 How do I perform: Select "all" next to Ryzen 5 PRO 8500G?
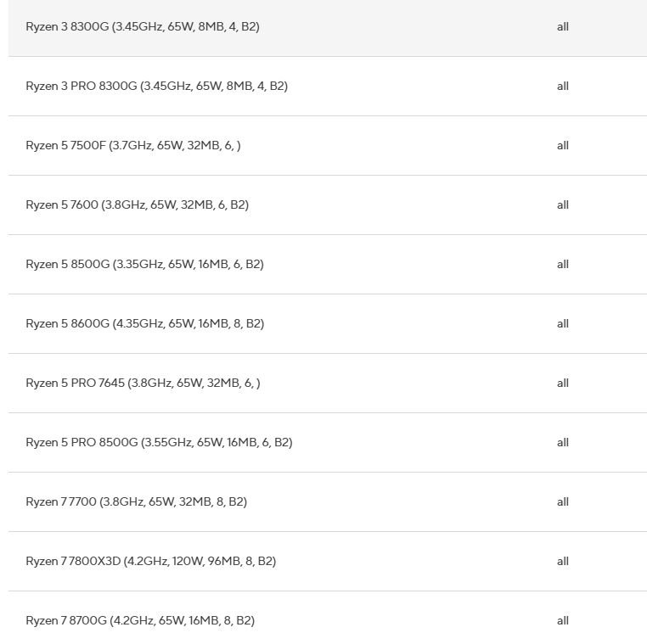[x=563, y=442]
